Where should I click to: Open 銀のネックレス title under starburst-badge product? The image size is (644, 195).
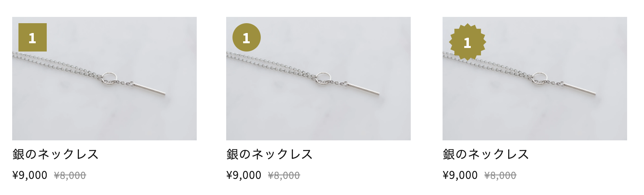click(486, 154)
